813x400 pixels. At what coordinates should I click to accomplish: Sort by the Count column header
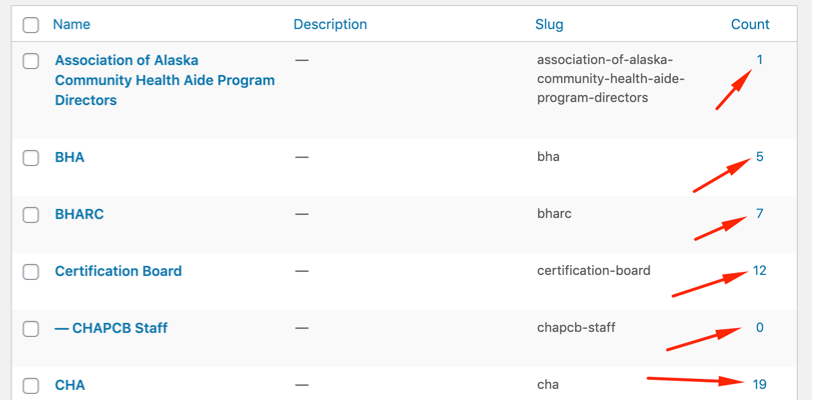coord(750,24)
